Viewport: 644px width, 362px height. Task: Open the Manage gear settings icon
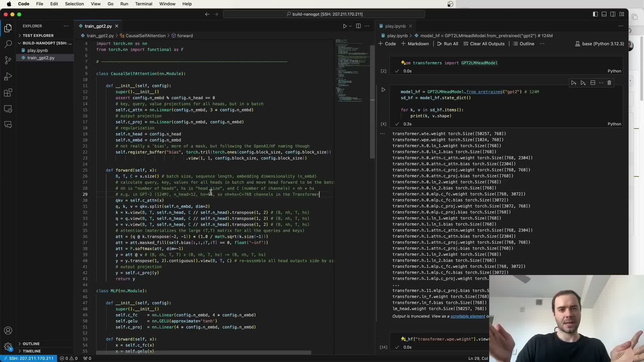pyautogui.click(x=8, y=346)
